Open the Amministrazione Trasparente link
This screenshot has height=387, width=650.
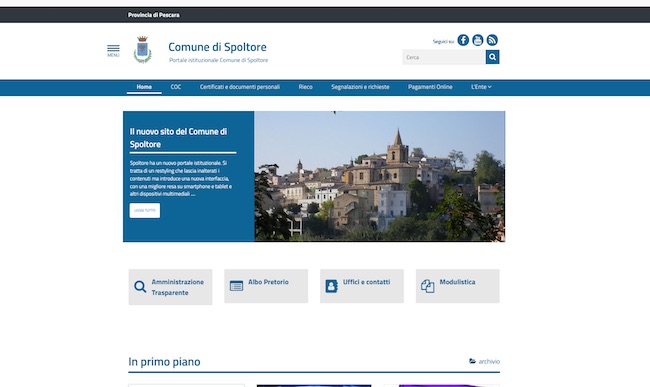tap(177, 287)
